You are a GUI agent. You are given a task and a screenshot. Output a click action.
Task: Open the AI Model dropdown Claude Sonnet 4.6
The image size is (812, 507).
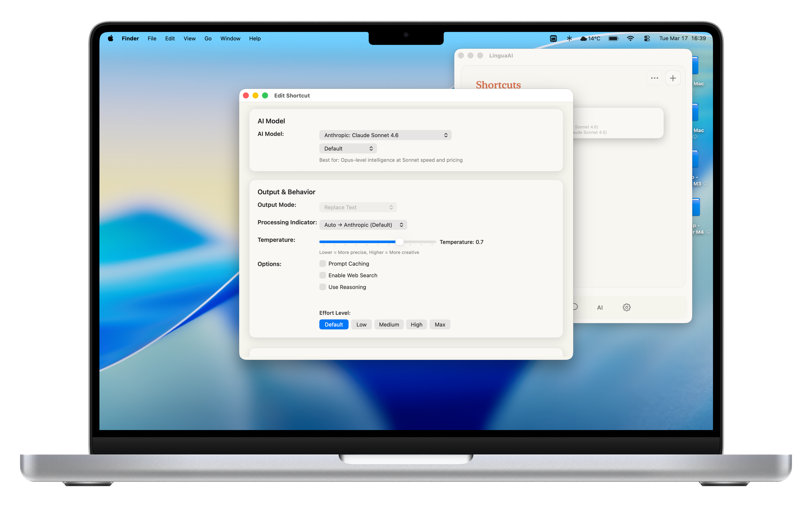pos(385,135)
